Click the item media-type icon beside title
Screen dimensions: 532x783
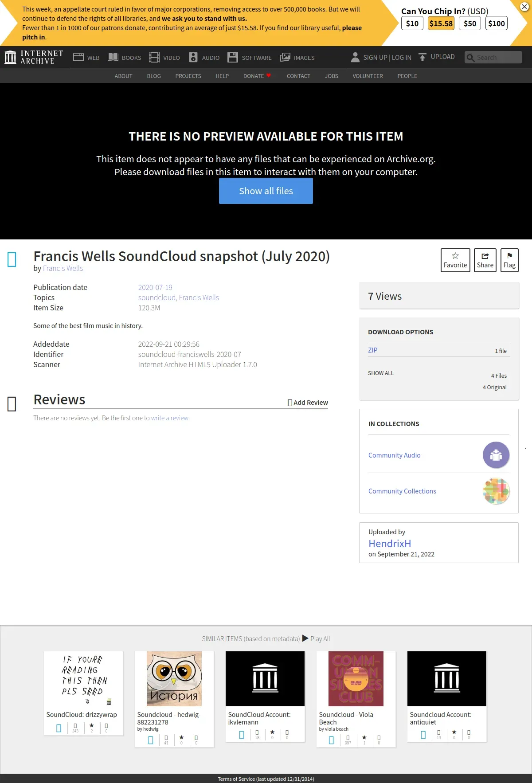coord(12,259)
